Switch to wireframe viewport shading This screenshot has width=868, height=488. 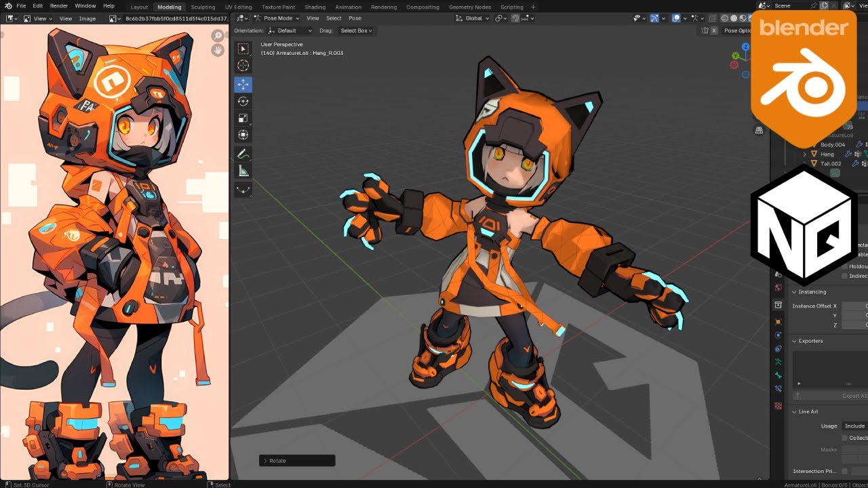click(x=724, y=18)
